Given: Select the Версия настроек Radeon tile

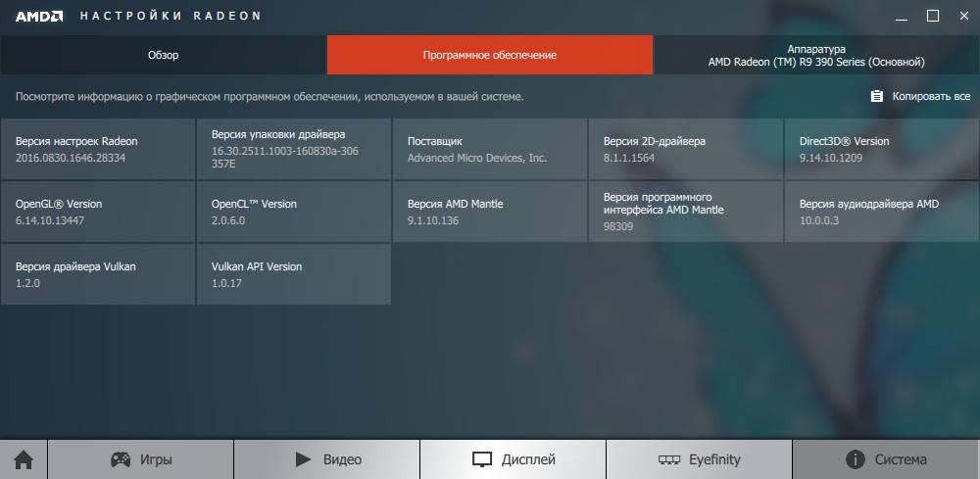Looking at the screenshot, I should tap(98, 149).
